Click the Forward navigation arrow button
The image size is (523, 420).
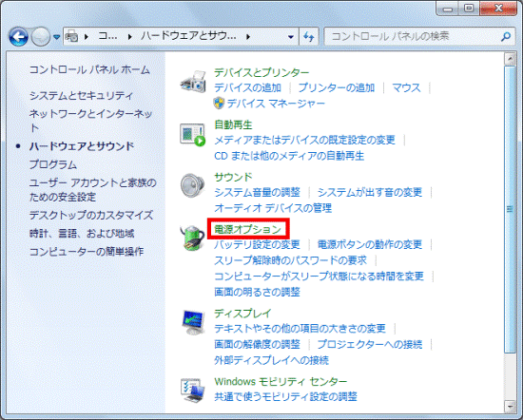tap(41, 37)
